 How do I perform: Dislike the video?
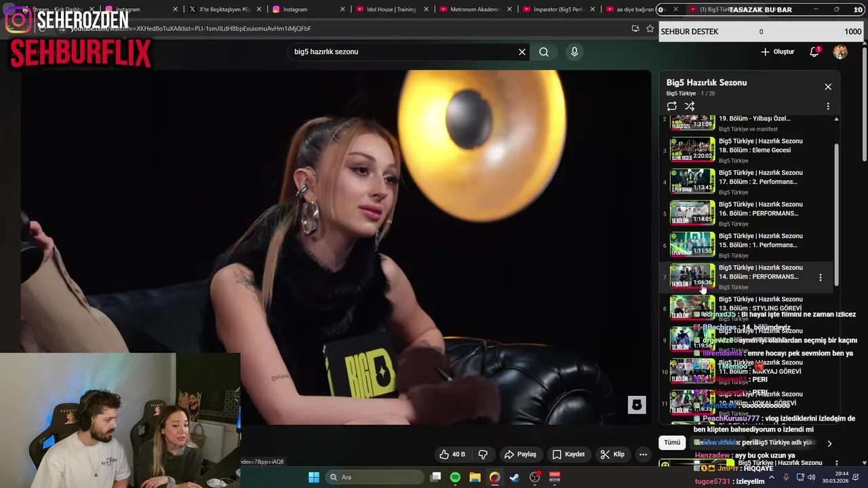(484, 454)
